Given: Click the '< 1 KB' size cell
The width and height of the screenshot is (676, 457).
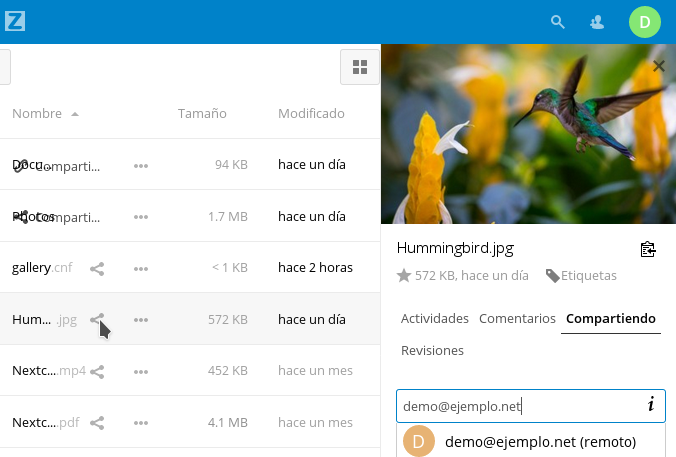Looking at the screenshot, I should [230, 268].
